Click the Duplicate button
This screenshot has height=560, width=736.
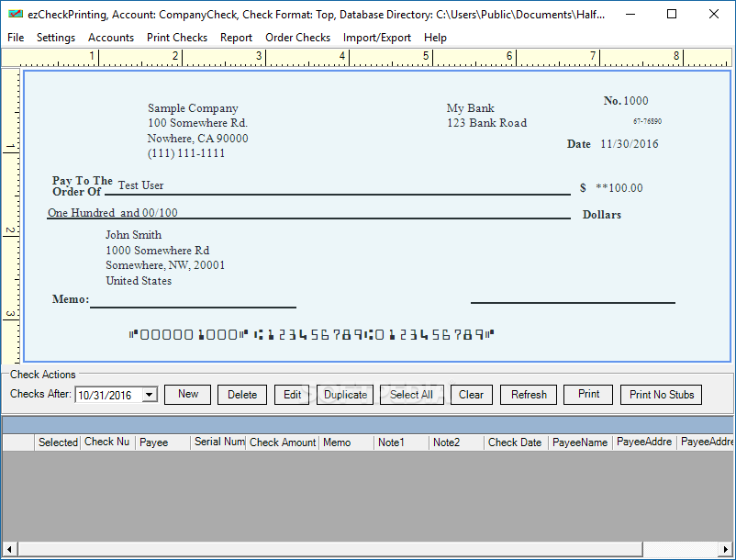click(345, 395)
